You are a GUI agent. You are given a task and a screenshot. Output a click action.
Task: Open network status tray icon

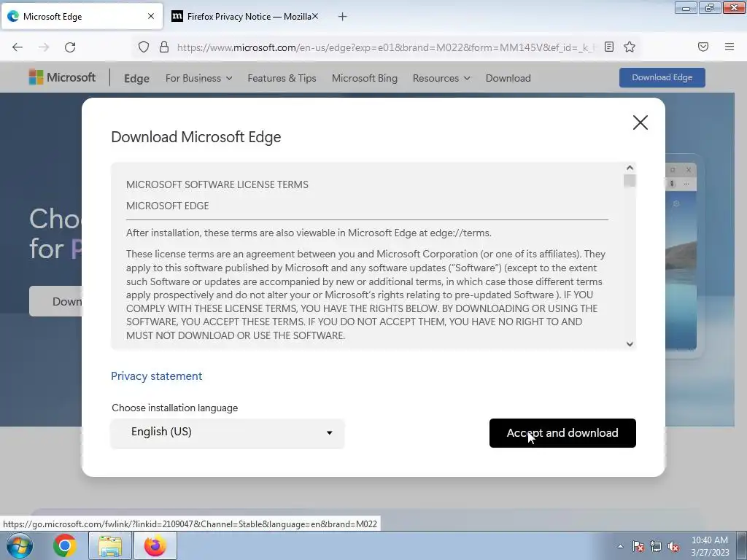point(656,546)
